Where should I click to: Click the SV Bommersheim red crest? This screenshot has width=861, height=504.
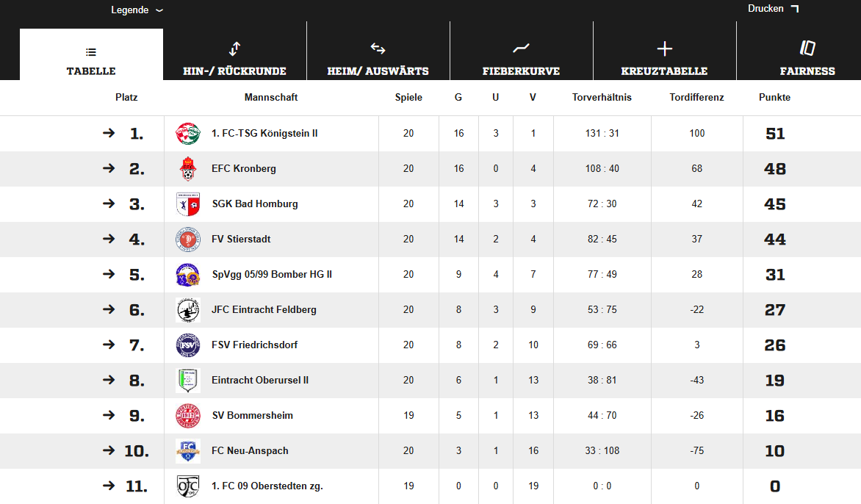pyautogui.click(x=188, y=416)
